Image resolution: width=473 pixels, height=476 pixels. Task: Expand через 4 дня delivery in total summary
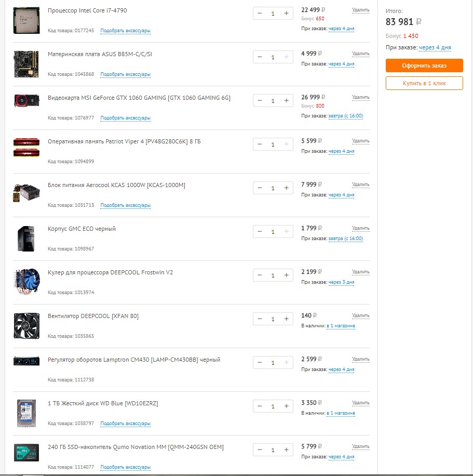435,48
